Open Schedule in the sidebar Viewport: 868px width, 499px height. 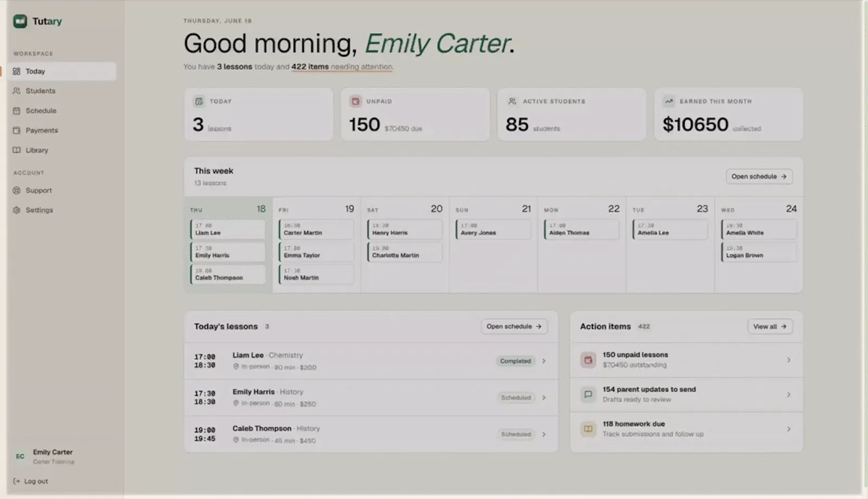point(62,111)
